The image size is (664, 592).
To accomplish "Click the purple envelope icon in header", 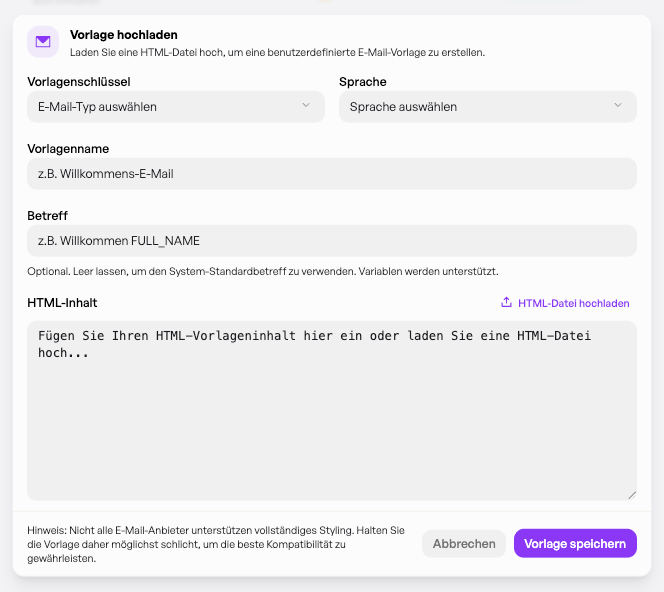I will (x=43, y=41).
